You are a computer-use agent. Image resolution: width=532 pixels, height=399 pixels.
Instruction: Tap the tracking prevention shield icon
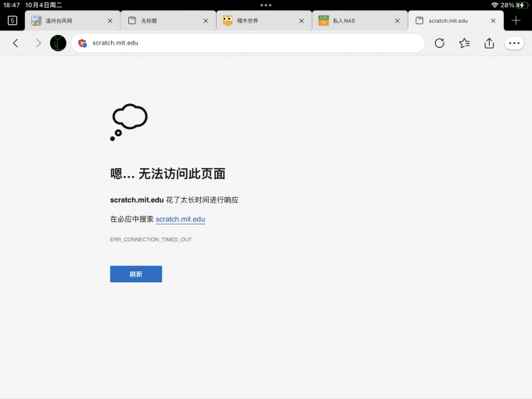pos(82,43)
